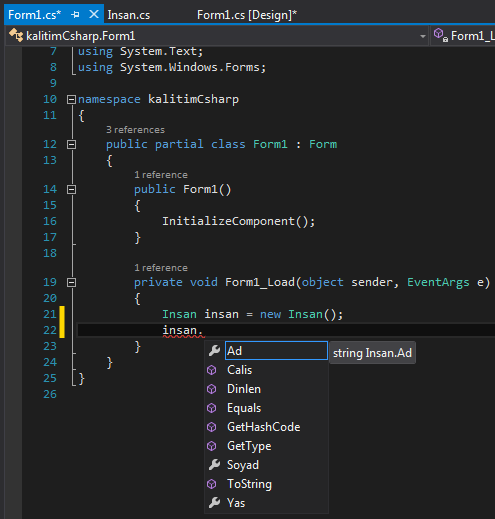Open '1 reference' link above Form1_Load
Viewport: 495px width, 519px height.
[x=161, y=268]
